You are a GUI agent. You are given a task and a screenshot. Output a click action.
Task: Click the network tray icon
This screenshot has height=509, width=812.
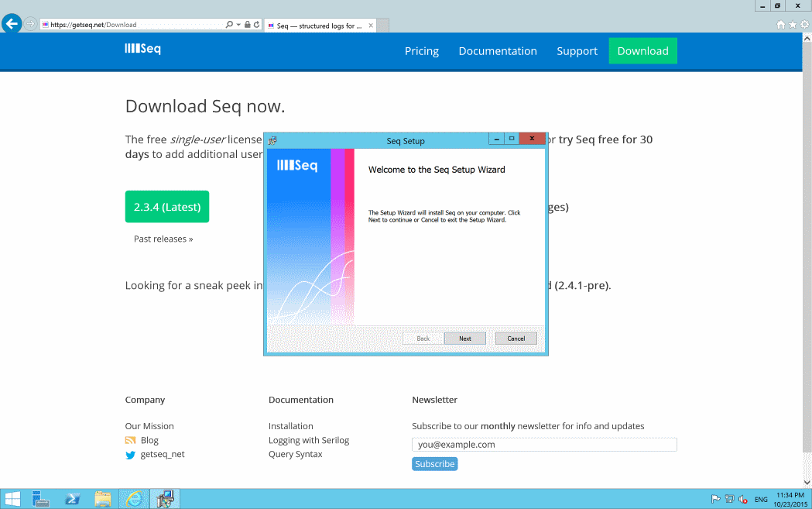click(x=730, y=499)
